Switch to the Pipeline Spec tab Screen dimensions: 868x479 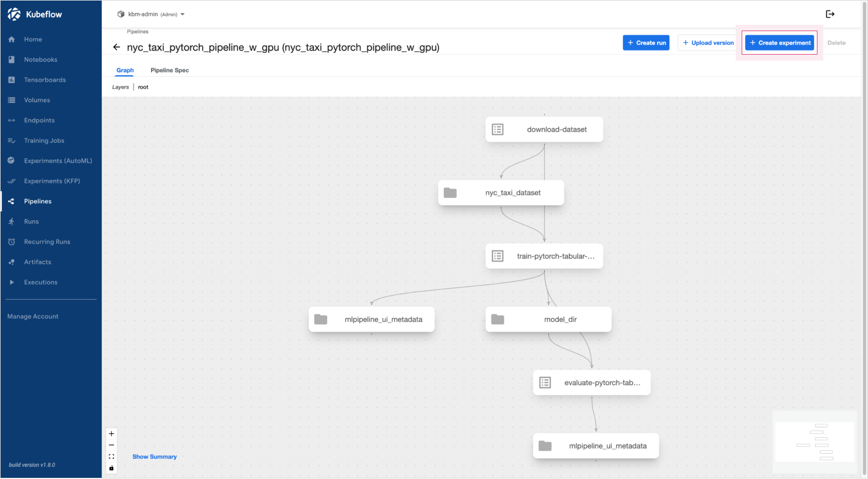point(170,70)
